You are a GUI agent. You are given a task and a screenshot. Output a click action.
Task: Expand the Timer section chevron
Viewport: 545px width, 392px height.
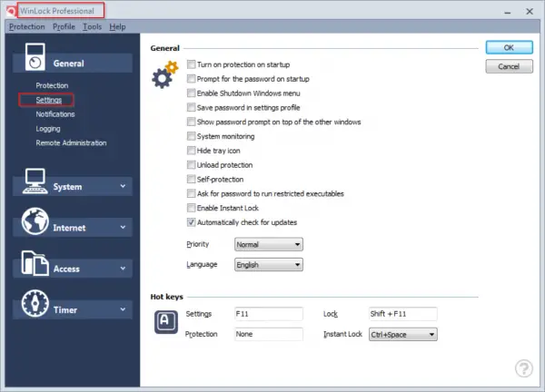(x=123, y=309)
